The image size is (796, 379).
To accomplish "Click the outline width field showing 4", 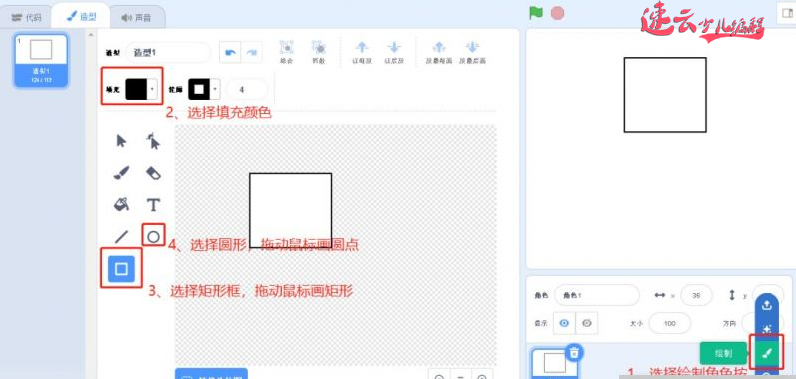I will [246, 90].
